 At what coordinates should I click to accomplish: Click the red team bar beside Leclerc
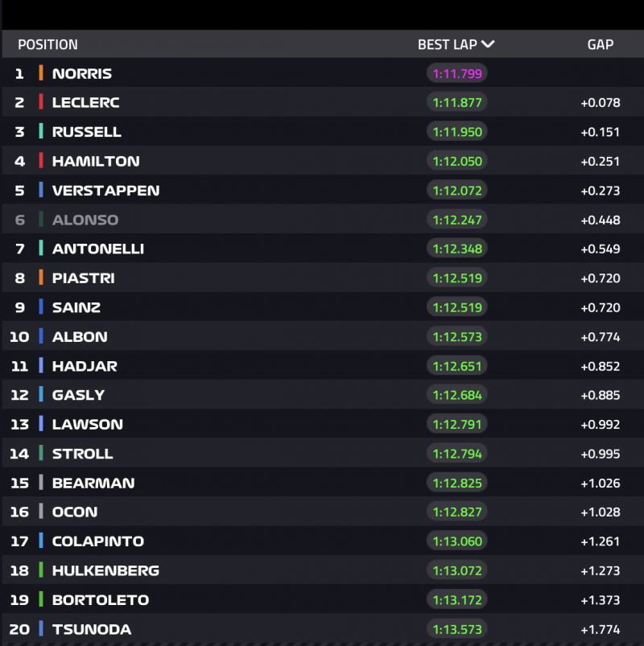(41, 103)
